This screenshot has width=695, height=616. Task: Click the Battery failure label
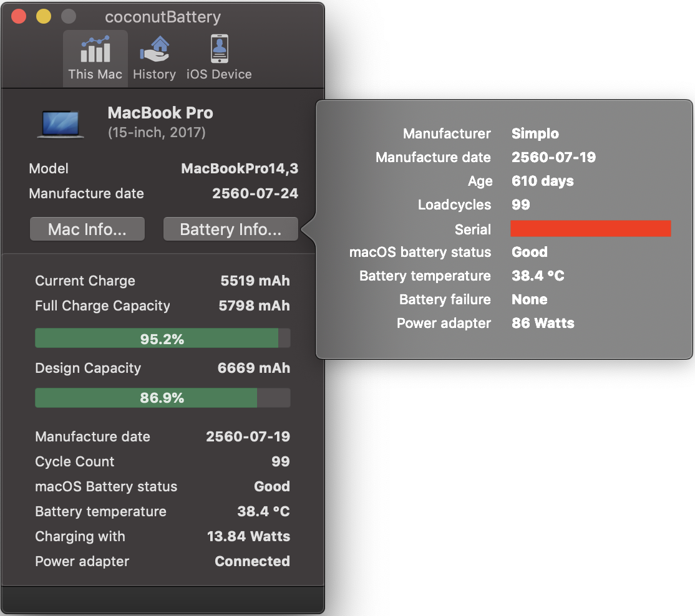pos(445,299)
